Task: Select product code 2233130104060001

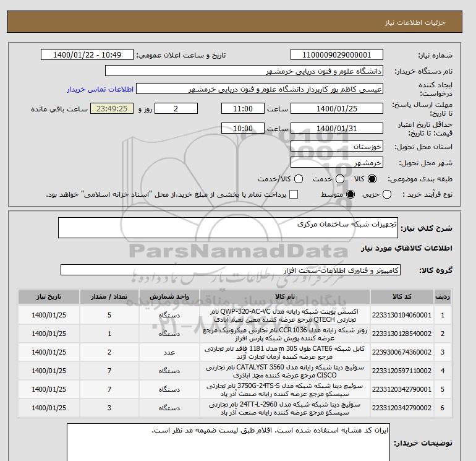Action: click(402, 315)
